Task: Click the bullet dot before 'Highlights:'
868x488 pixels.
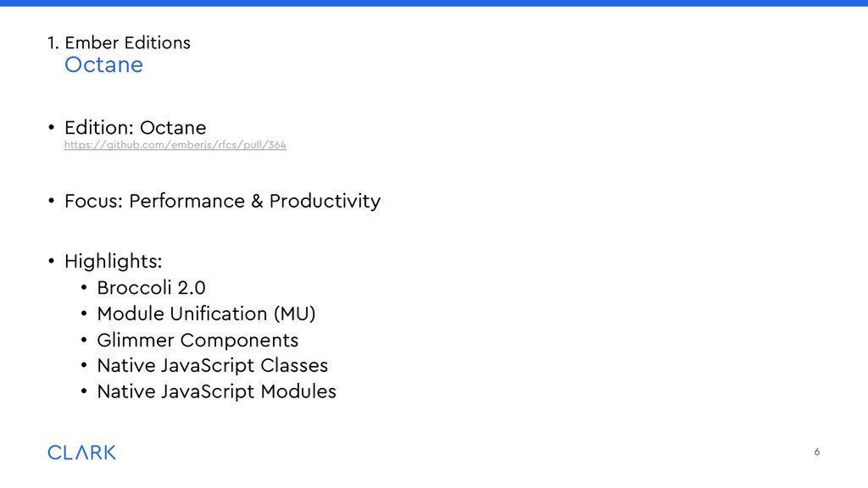Action: click(51, 260)
